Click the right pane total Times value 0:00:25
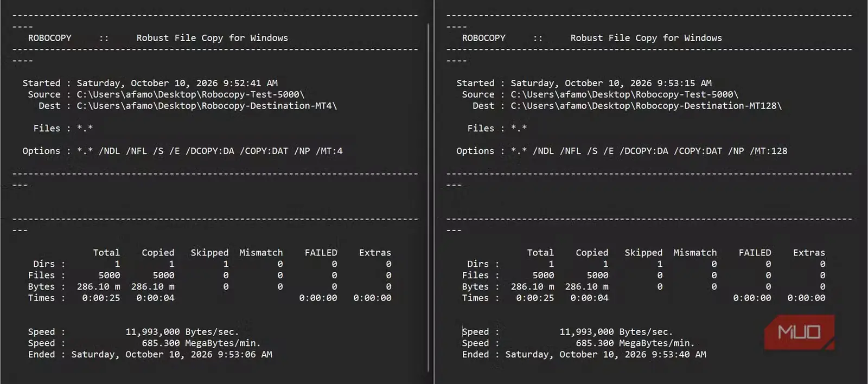Screen dimensions: 868x384 [x=535, y=298]
